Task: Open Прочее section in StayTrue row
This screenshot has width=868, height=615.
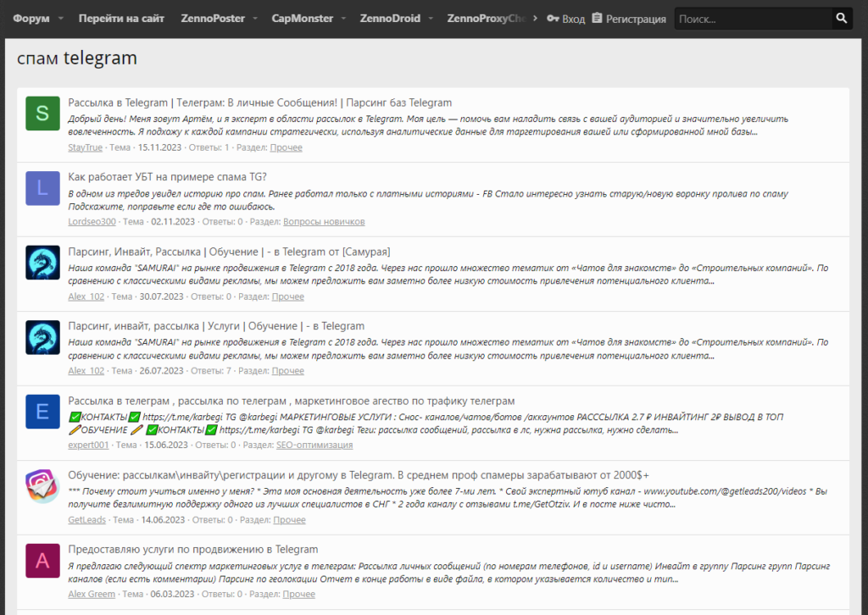Action: [x=287, y=147]
